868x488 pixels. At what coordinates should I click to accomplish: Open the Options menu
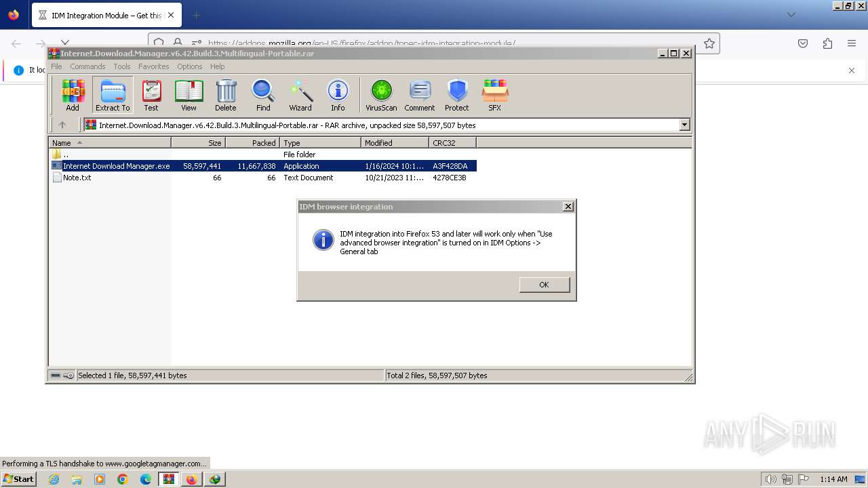pyautogui.click(x=190, y=66)
